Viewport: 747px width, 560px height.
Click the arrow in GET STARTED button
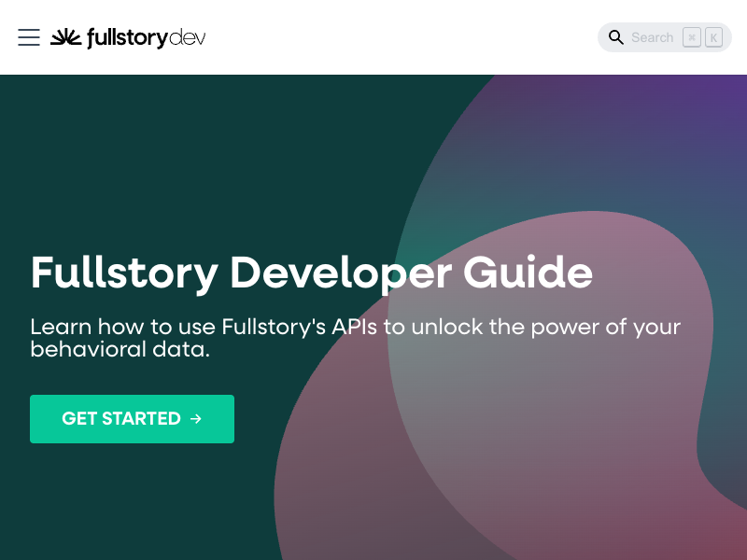click(x=196, y=418)
